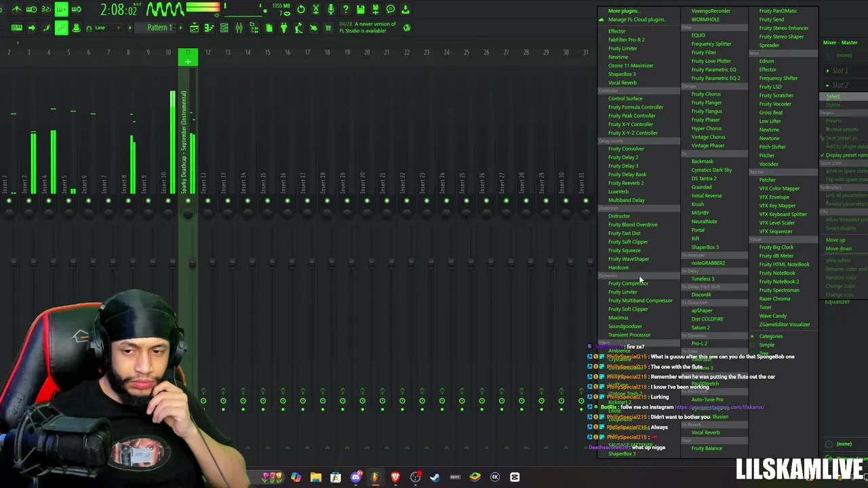Viewport: 868px width, 488px height.
Task: Click the microphone one-click recording icon
Action: pos(331,9)
